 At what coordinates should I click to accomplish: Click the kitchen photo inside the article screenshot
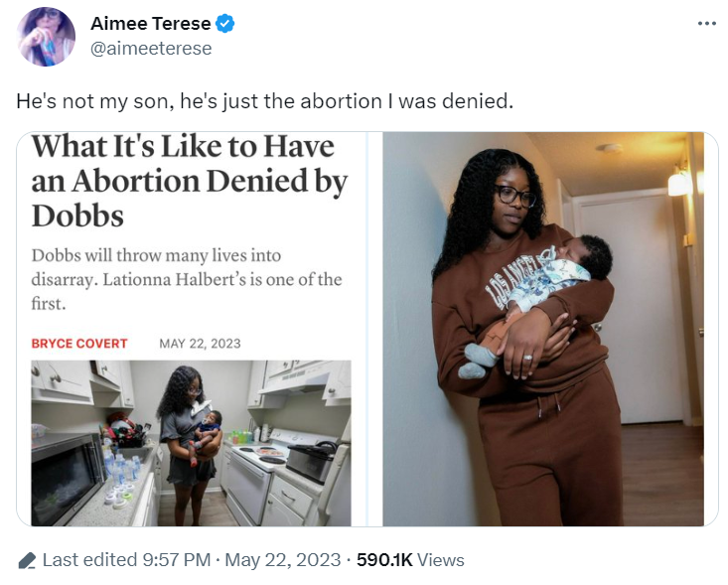click(191, 442)
